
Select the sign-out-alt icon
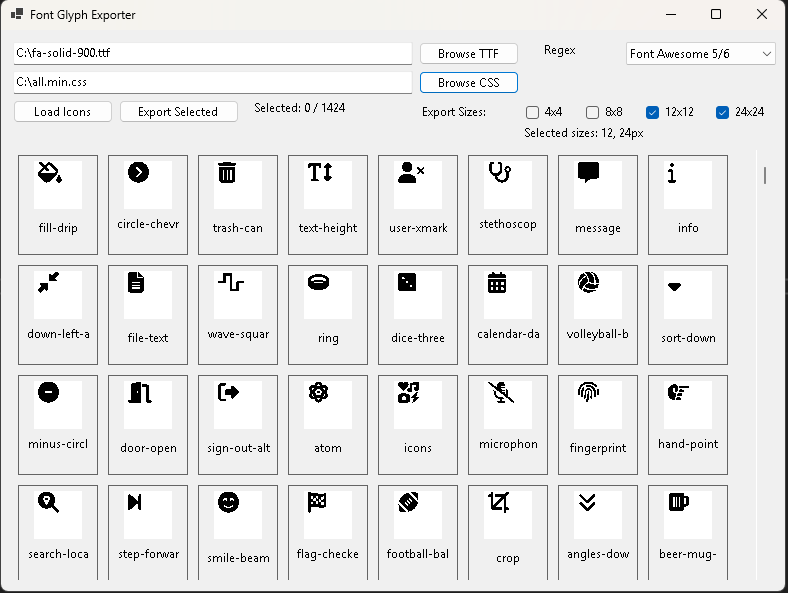tap(238, 425)
